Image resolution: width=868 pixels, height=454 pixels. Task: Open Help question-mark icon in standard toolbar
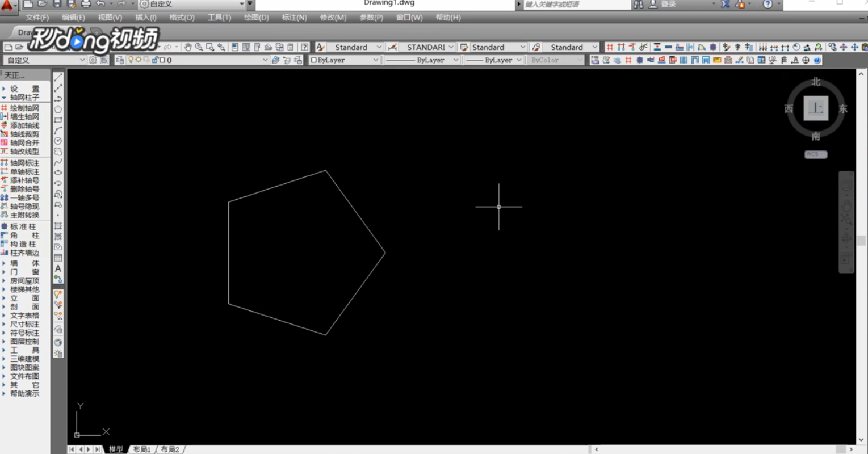[x=305, y=47]
